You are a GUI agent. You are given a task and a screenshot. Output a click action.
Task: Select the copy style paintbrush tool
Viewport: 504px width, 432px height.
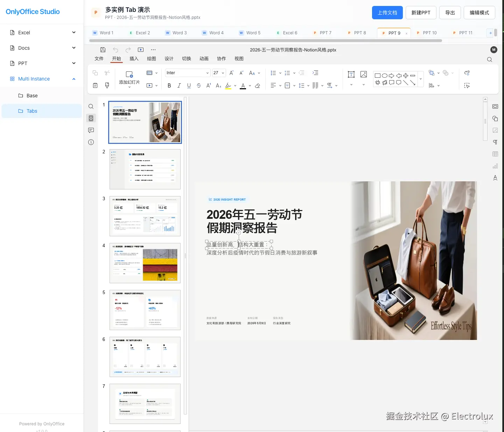[107, 85]
